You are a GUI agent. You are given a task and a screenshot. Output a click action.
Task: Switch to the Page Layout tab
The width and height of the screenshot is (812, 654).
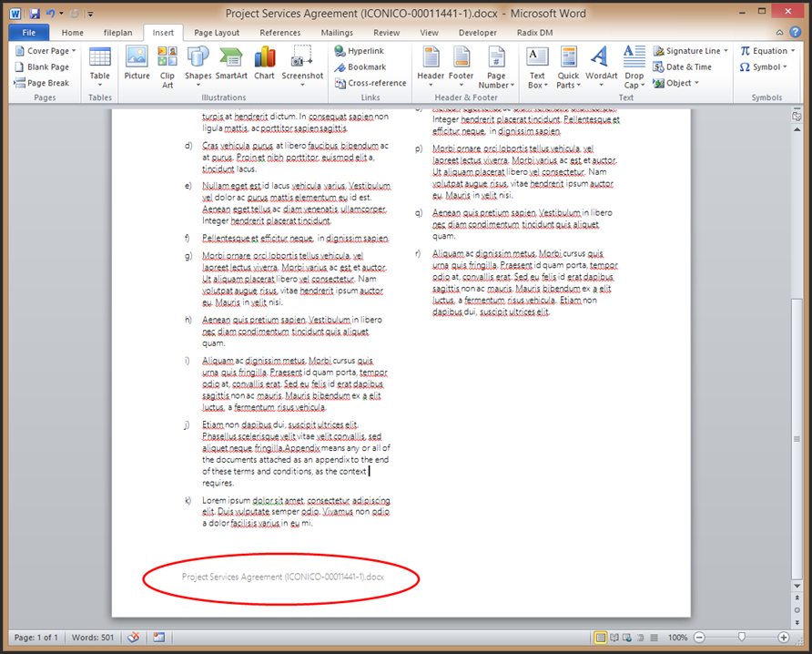[217, 33]
